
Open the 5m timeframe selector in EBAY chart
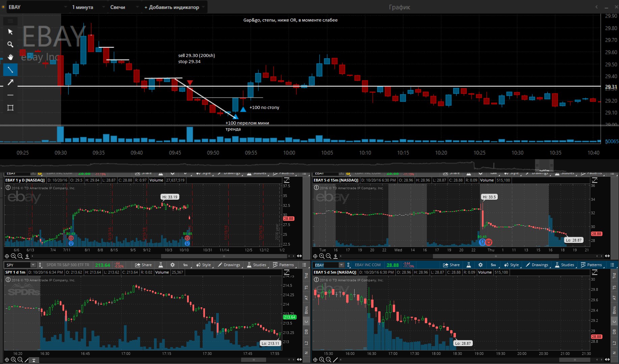(493, 265)
